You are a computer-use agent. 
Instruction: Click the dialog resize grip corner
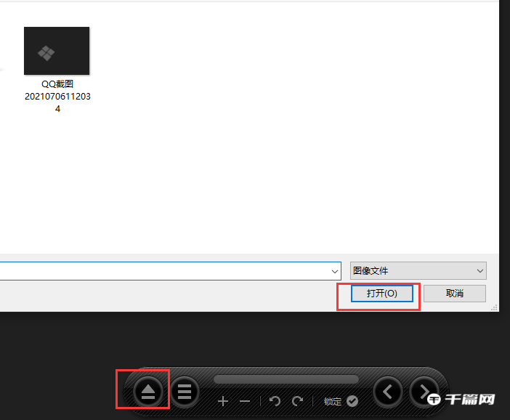[x=495, y=308]
